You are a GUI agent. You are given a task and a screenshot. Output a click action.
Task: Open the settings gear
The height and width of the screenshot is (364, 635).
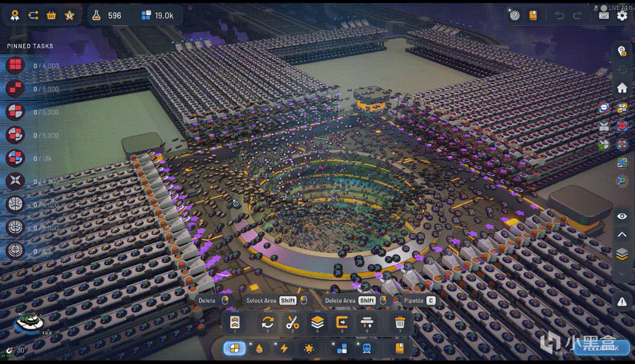622,15
